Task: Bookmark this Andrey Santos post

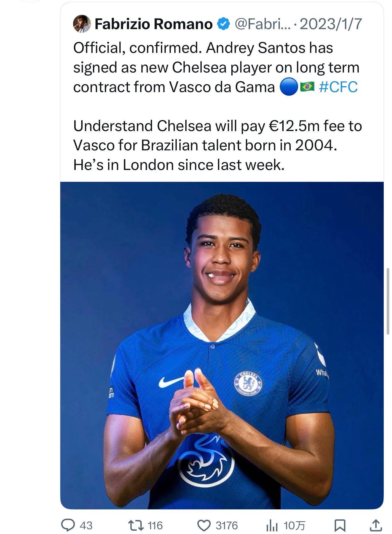Action: coord(339,525)
